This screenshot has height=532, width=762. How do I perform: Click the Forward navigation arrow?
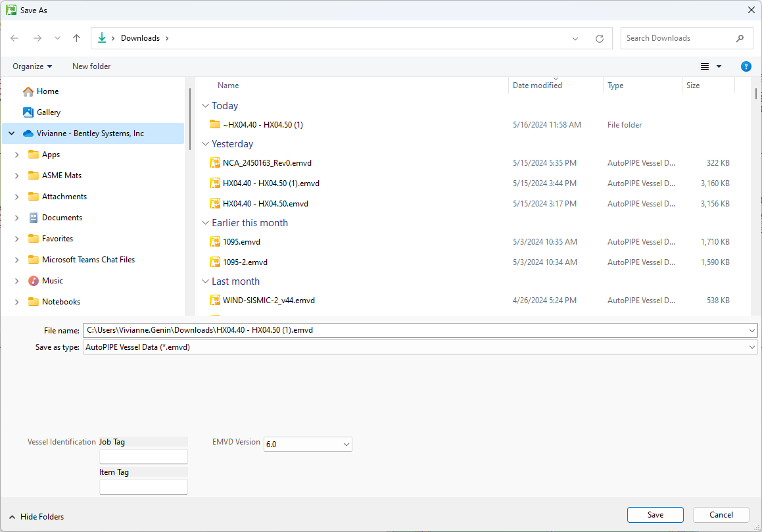point(37,38)
